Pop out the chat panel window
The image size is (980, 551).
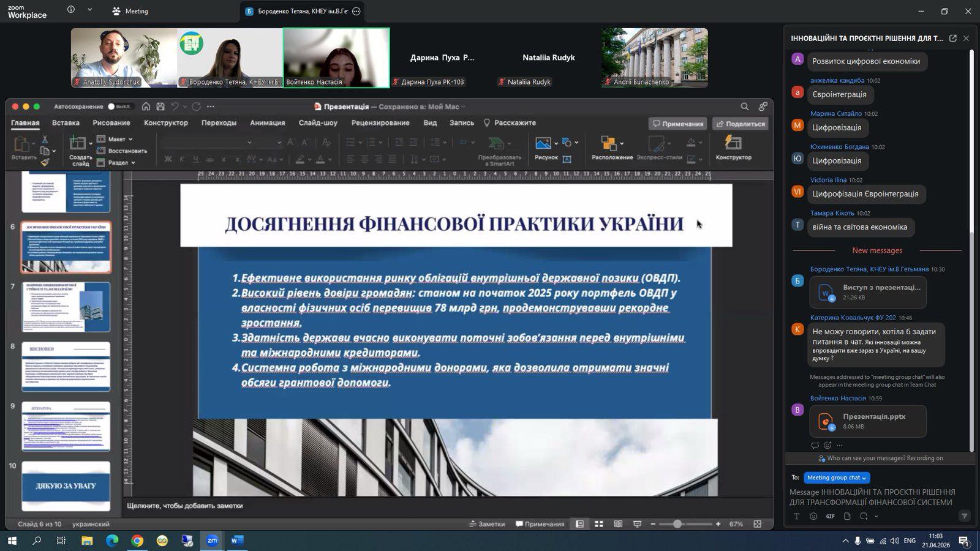click(x=952, y=38)
